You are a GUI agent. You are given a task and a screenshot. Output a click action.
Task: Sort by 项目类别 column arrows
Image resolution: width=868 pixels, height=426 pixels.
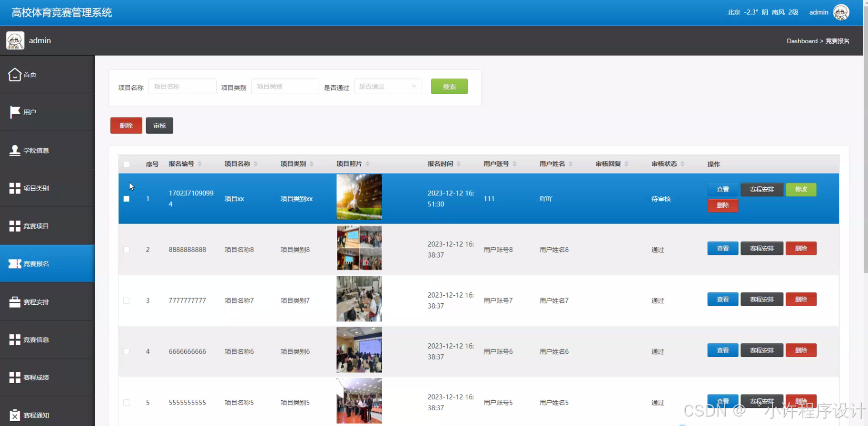pos(312,164)
